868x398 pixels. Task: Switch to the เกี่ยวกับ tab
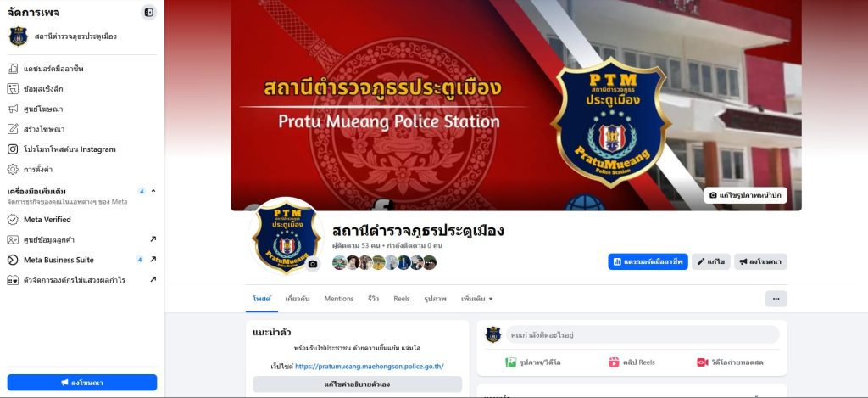click(298, 299)
